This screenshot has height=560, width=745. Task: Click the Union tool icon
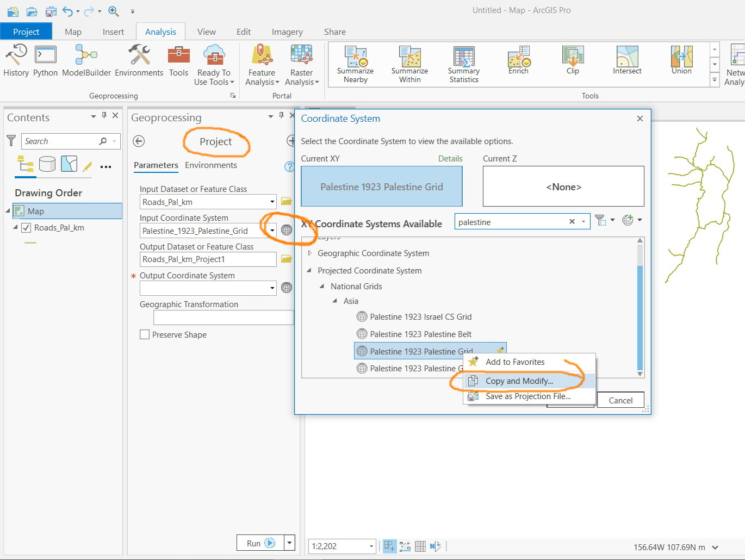pyautogui.click(x=681, y=60)
